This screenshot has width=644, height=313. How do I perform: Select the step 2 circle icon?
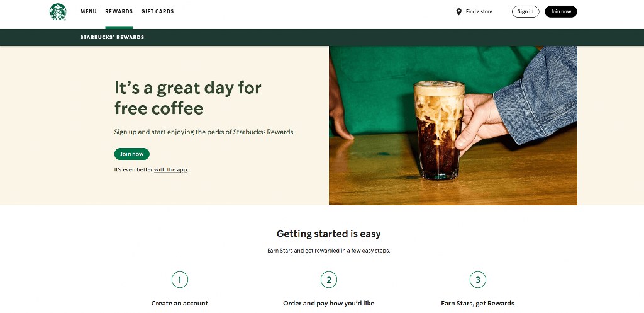click(x=328, y=280)
